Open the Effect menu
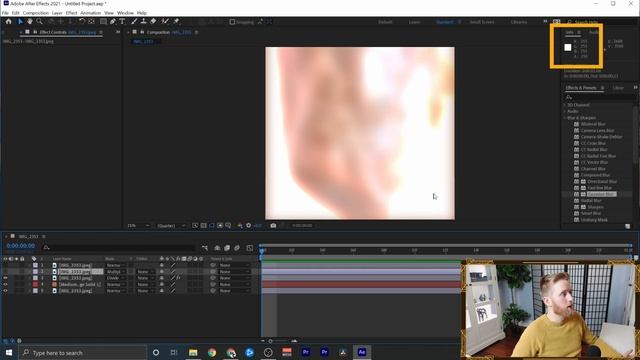Image resolution: width=640 pixels, height=360 pixels. [71, 13]
